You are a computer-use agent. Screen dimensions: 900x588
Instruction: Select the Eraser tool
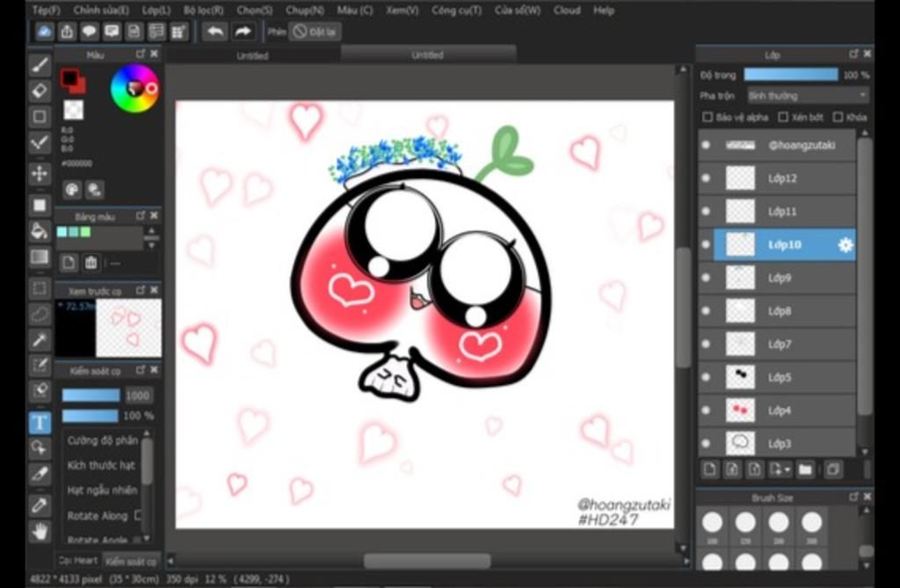pyautogui.click(x=40, y=91)
